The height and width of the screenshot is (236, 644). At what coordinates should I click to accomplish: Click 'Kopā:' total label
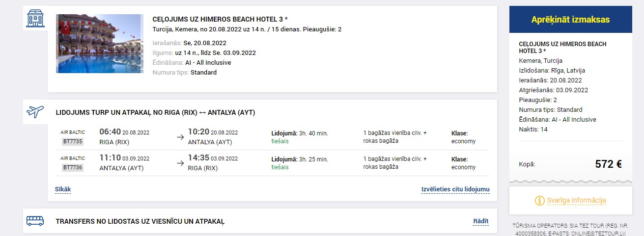[x=527, y=165]
